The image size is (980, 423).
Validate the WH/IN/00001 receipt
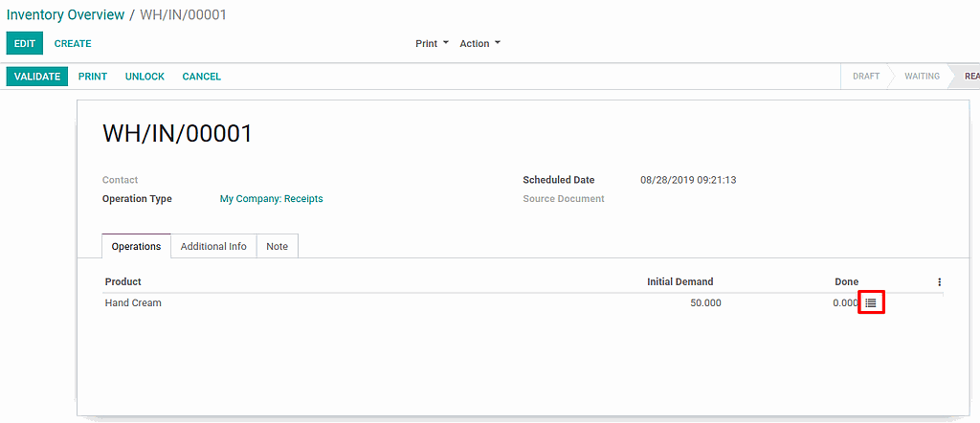pyautogui.click(x=37, y=77)
